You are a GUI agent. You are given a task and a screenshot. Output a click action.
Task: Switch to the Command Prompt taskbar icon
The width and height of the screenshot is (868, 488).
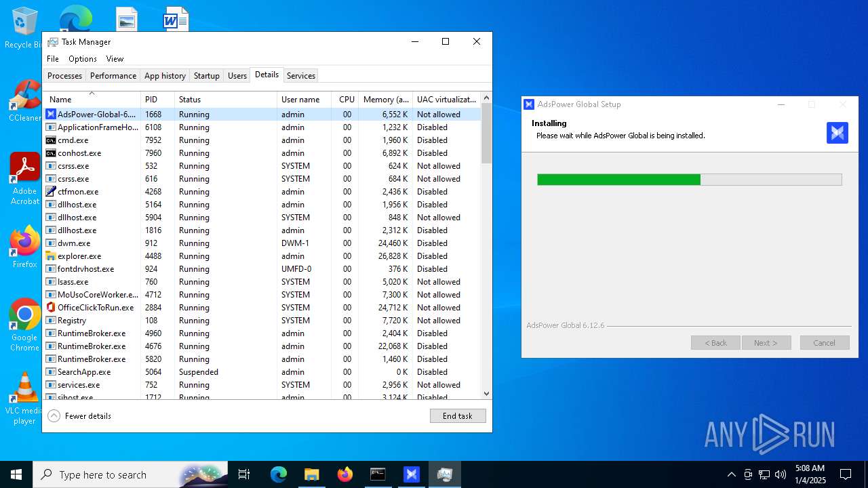click(378, 474)
